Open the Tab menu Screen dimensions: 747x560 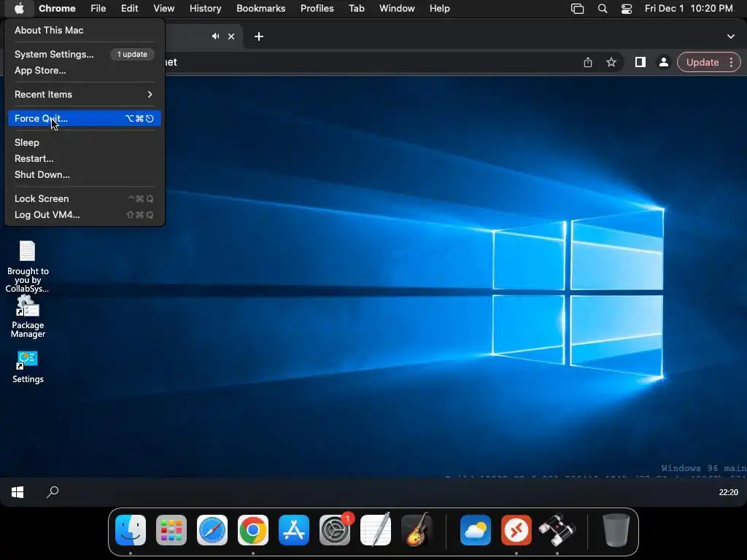point(356,9)
